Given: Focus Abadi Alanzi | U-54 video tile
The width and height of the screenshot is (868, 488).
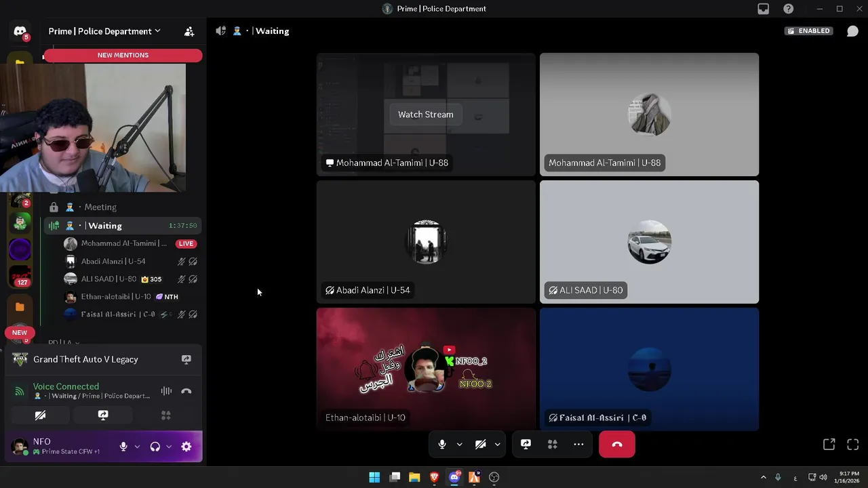Looking at the screenshot, I should (x=426, y=242).
